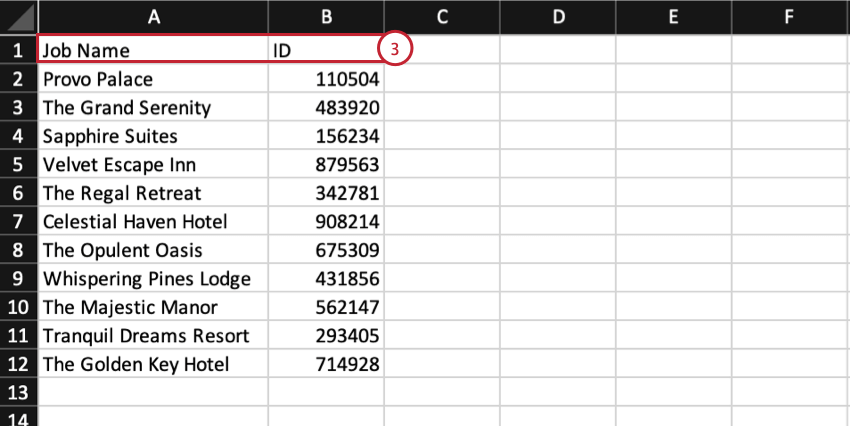Click the Job Name header cell
The image size is (850, 426).
(153, 50)
